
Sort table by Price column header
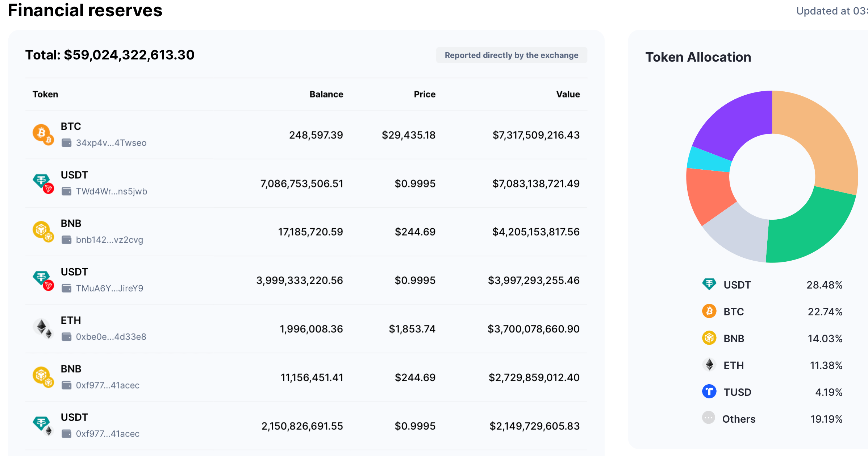coord(424,94)
